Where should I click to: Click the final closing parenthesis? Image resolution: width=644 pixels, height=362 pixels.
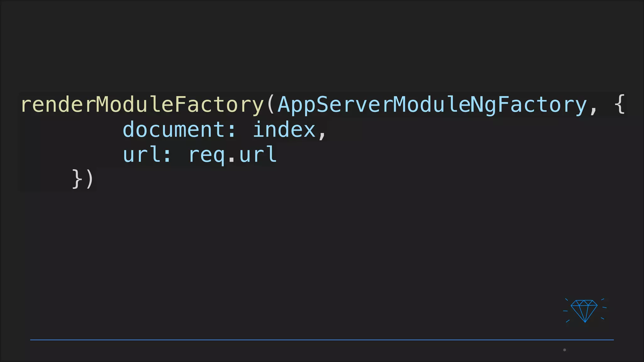pos(90,179)
